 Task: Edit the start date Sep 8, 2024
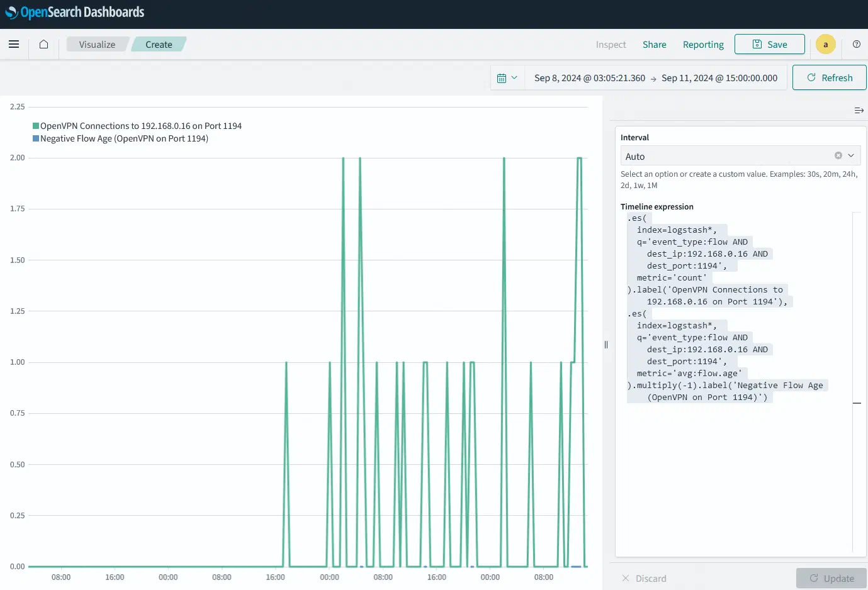pyautogui.click(x=590, y=78)
